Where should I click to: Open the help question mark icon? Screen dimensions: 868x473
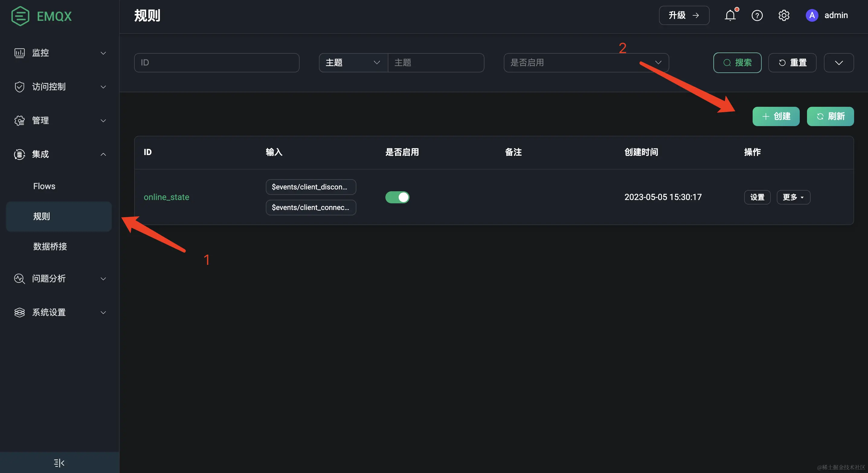[x=757, y=15]
